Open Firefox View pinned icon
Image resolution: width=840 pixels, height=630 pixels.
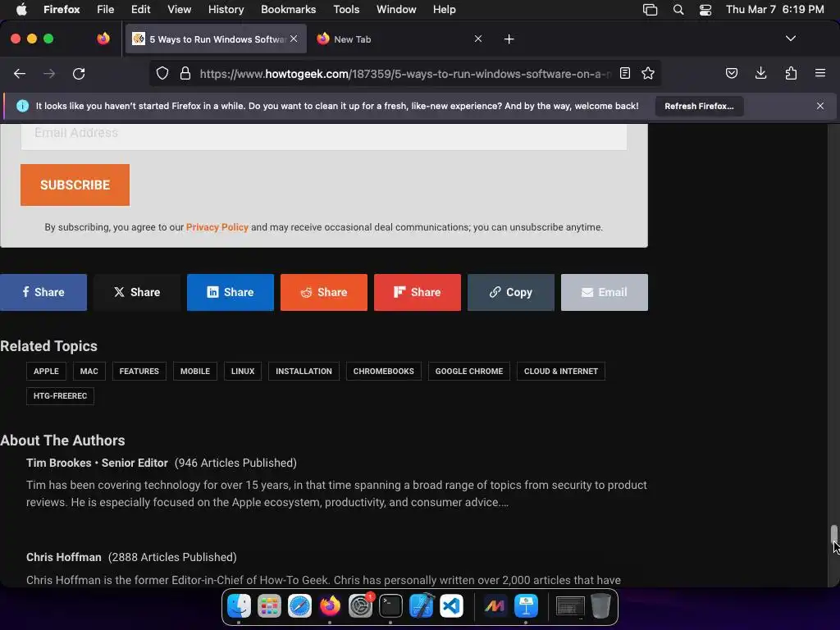pyautogui.click(x=103, y=39)
